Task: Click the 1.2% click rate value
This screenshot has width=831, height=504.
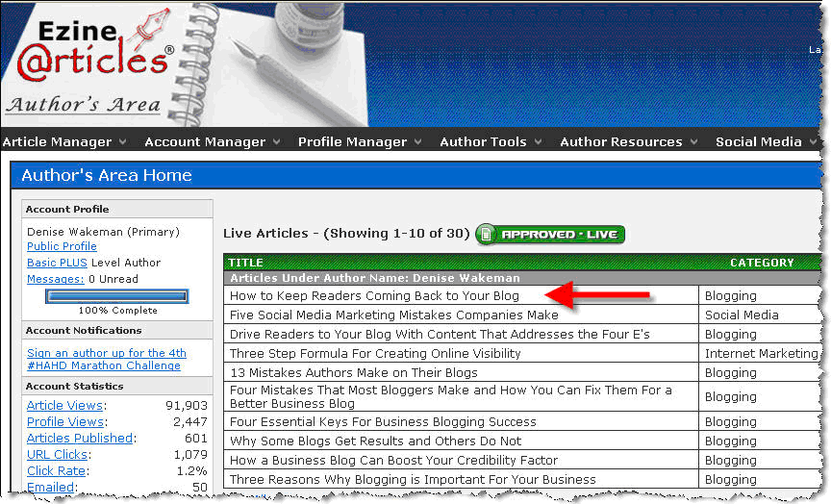Action: (191, 471)
